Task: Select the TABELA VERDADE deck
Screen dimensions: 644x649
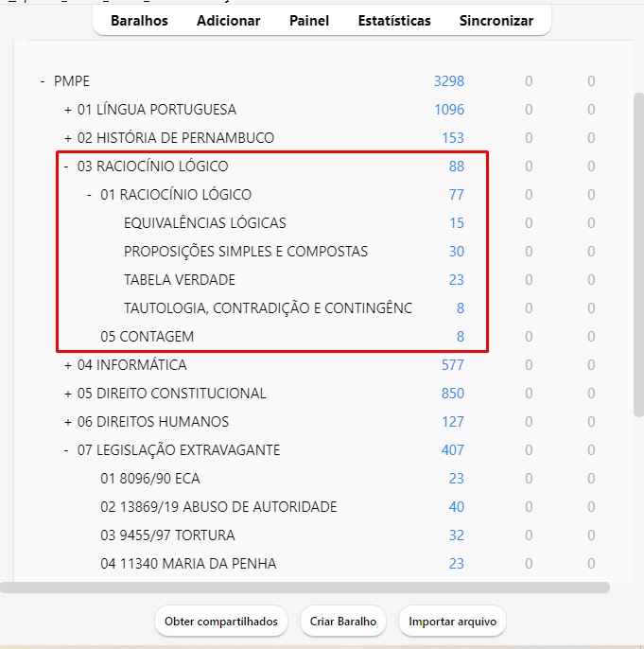Action: (179, 280)
